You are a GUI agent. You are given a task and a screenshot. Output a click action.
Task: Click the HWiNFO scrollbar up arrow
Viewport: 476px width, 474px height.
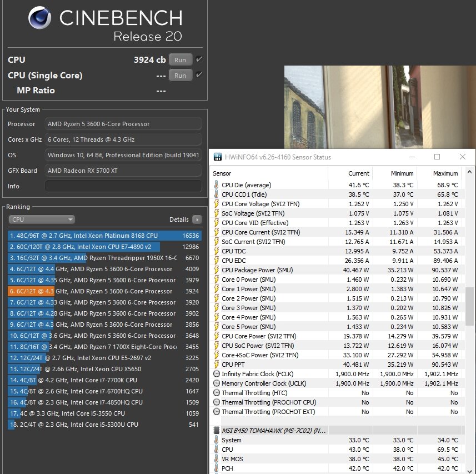(470, 172)
